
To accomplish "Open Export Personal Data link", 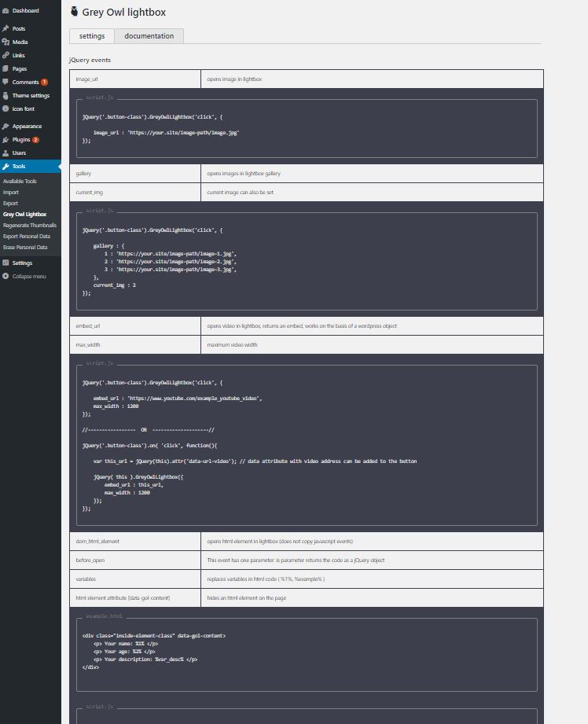I will [27, 237].
